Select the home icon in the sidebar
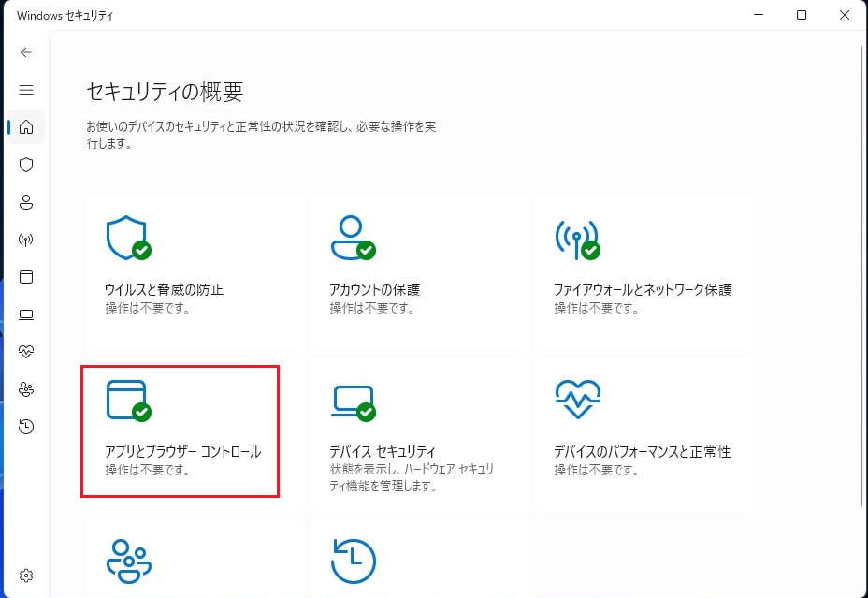 pos(26,127)
